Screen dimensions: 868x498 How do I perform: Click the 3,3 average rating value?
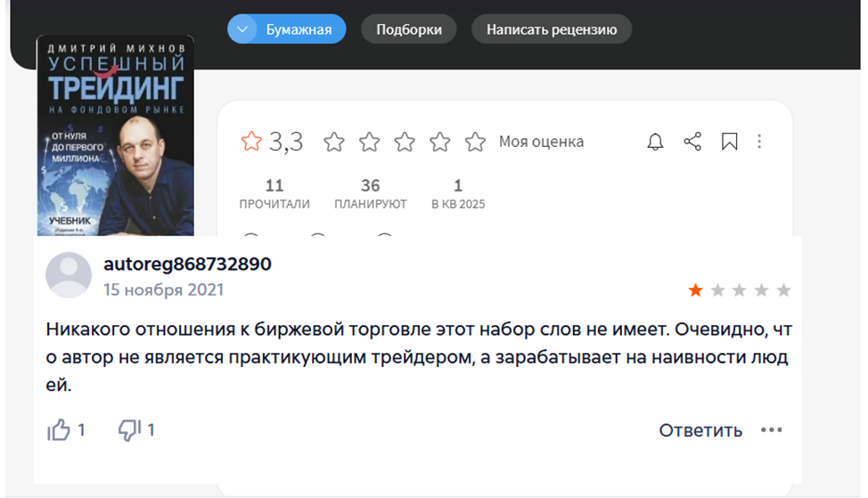(286, 142)
